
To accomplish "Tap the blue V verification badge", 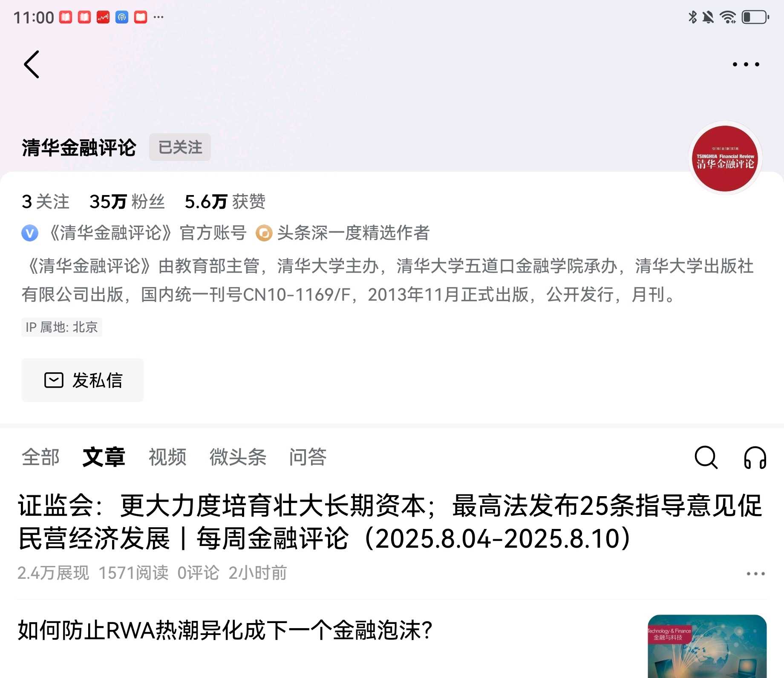I will tap(30, 233).
